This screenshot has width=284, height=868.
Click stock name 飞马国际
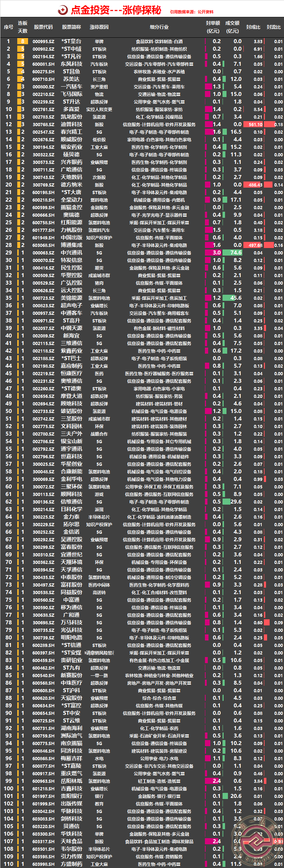[72, 94]
